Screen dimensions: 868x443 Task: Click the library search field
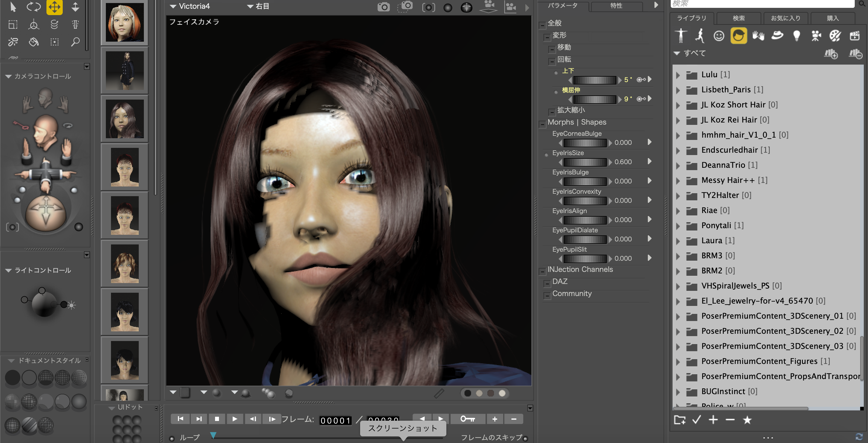click(762, 4)
